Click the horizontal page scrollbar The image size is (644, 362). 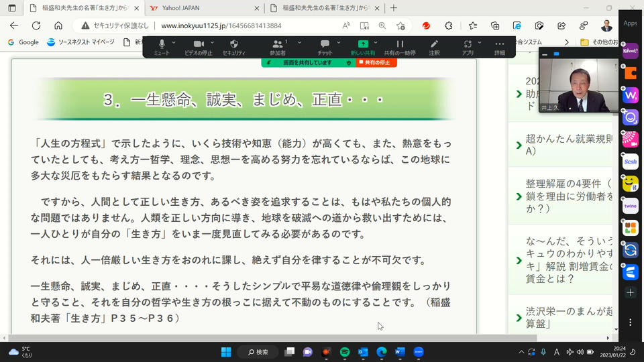point(273,338)
